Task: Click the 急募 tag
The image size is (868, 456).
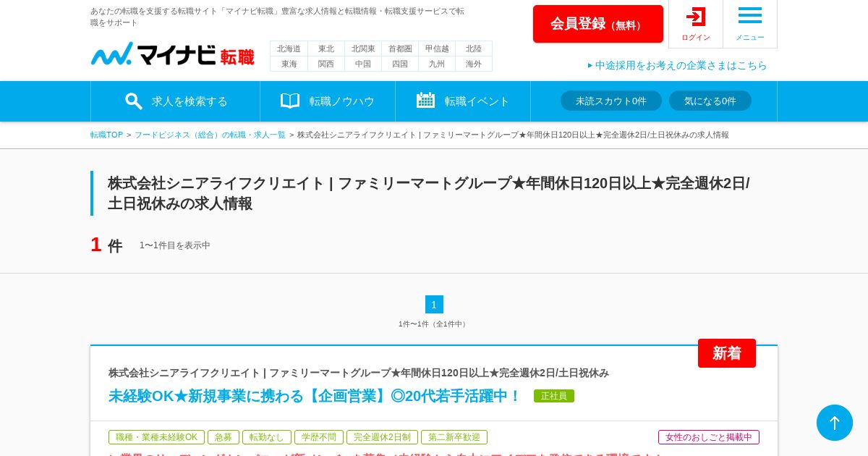Action: 224,437
